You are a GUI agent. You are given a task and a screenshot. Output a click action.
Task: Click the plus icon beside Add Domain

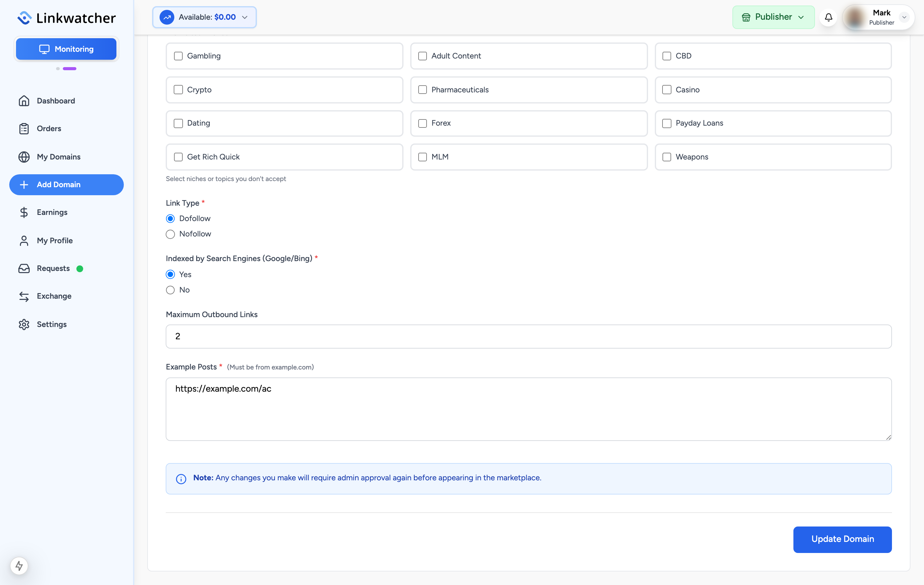(x=24, y=184)
